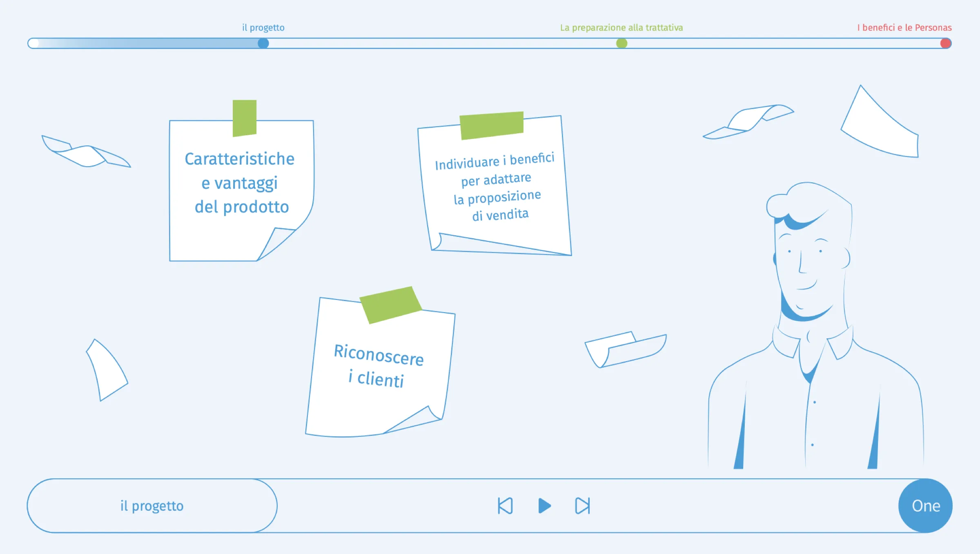This screenshot has height=554, width=980.
Task: Click the illustrated man character
Action: [815, 326]
